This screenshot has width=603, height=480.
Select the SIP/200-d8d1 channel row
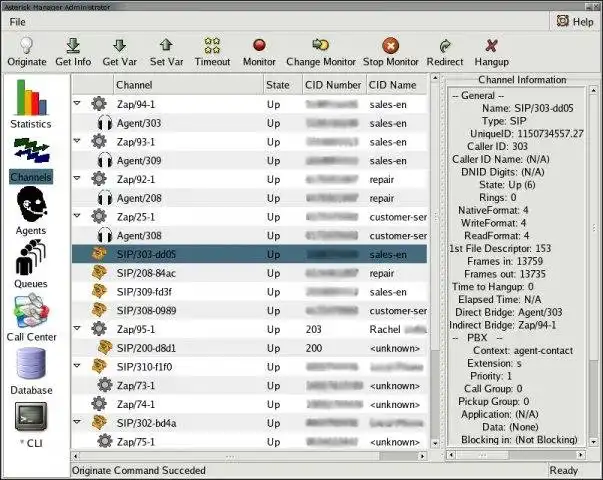click(249, 348)
